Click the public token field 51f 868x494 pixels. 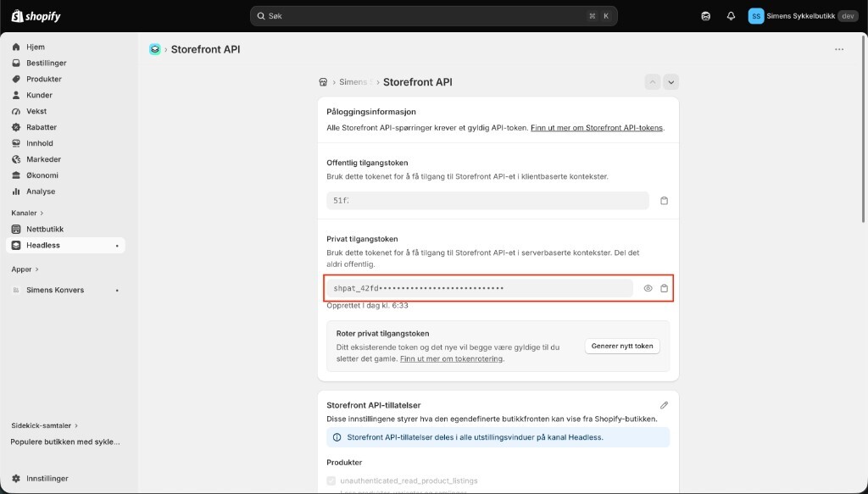point(487,201)
